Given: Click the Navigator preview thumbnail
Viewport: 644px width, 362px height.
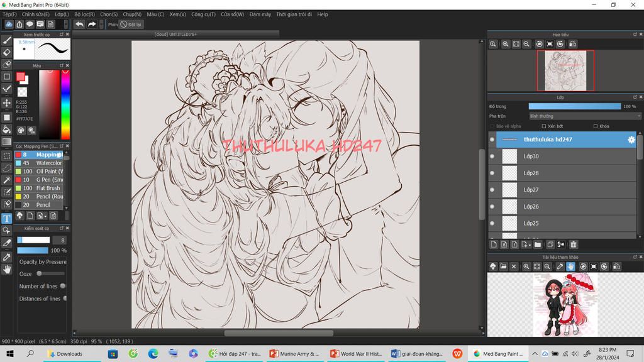Looking at the screenshot, I should click(x=565, y=70).
